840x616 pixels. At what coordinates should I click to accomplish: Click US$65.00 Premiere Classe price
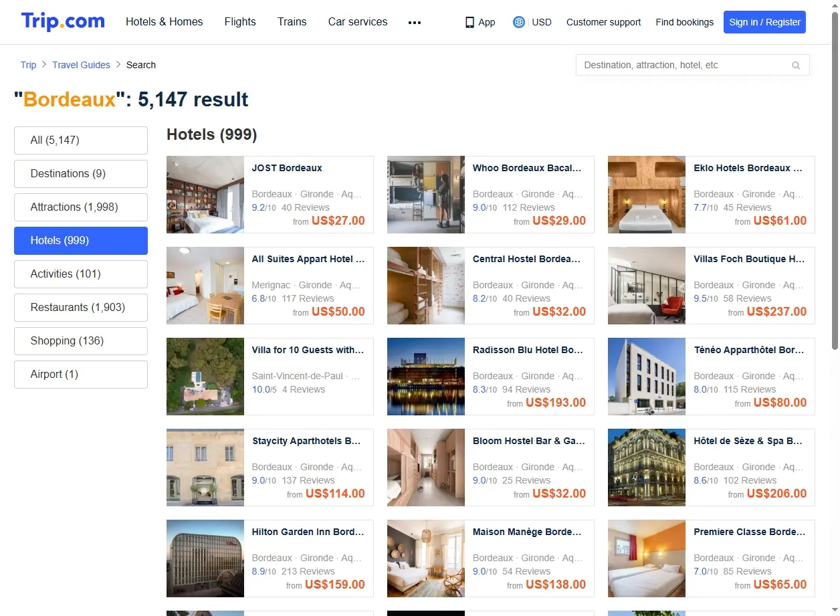click(x=780, y=585)
